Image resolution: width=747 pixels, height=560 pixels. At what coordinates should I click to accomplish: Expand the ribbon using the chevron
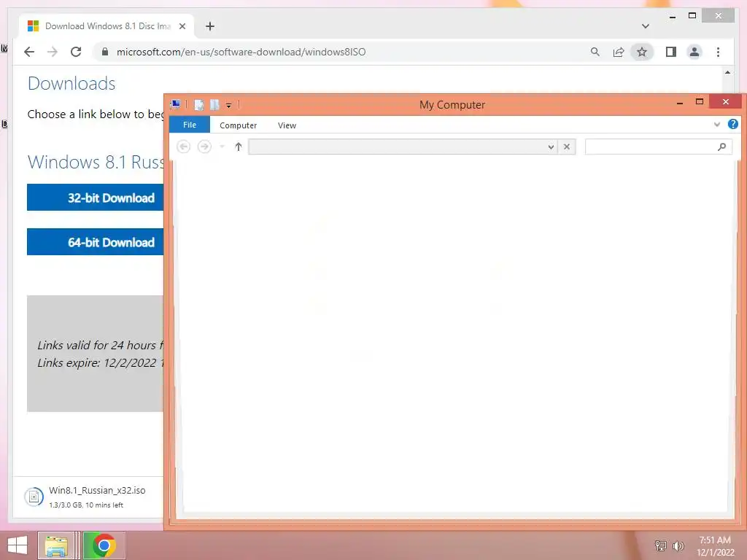tap(716, 125)
